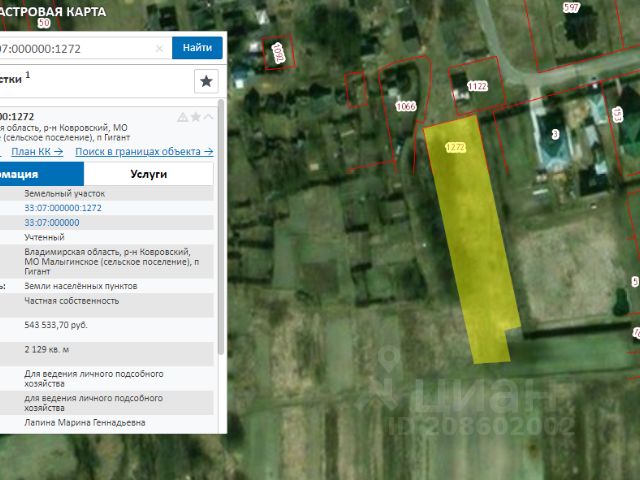640x480 pixels.
Task: Click parcel number 3 on the map
Action: pyautogui.click(x=555, y=134)
